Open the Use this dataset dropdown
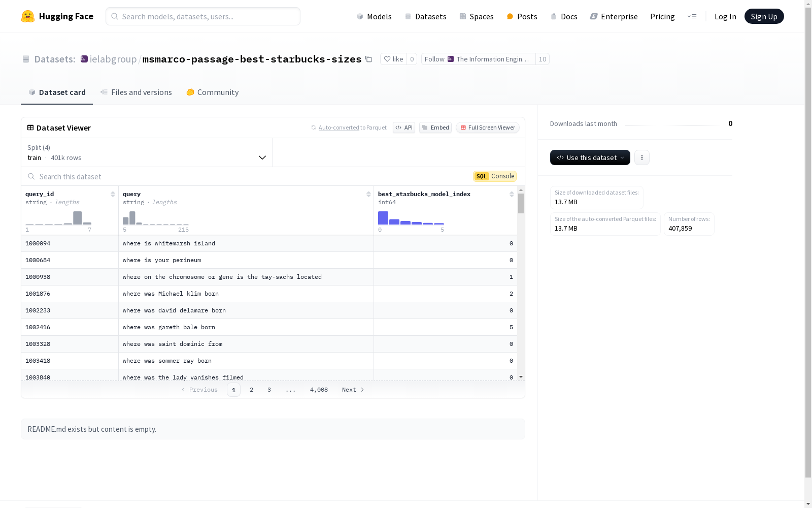 (x=590, y=157)
